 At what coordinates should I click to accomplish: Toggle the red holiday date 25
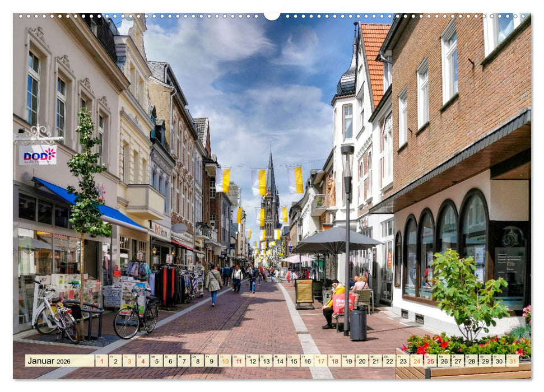point(430,362)
